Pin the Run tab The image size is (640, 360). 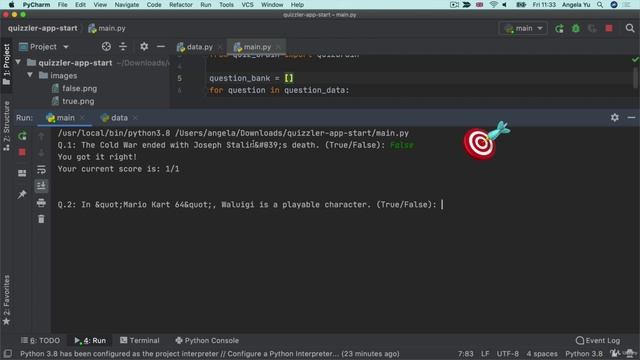pyautogui.click(x=22, y=194)
